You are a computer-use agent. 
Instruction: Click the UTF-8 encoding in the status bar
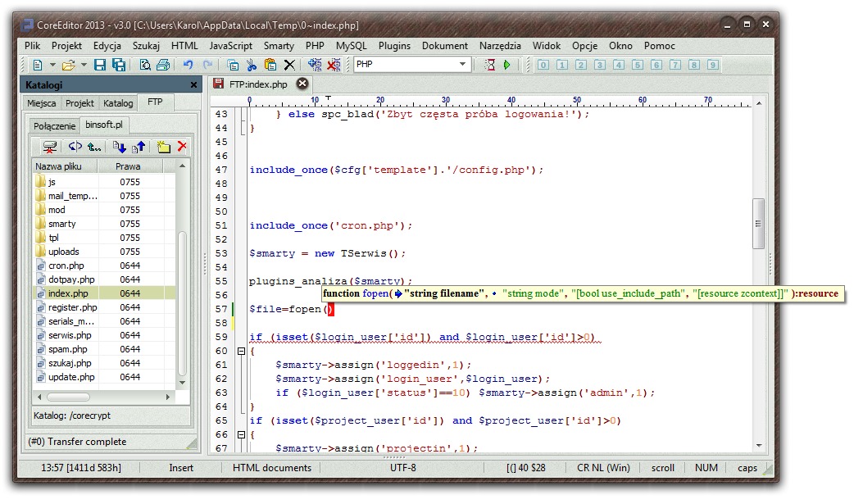click(403, 468)
